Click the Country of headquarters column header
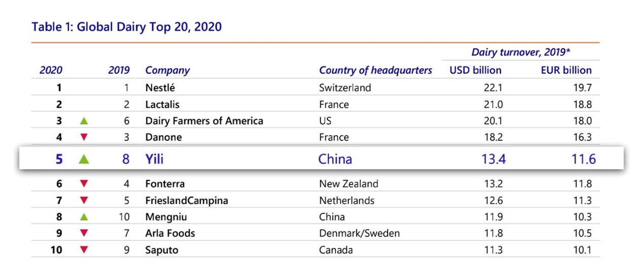The height and width of the screenshot is (273, 644). point(376,70)
